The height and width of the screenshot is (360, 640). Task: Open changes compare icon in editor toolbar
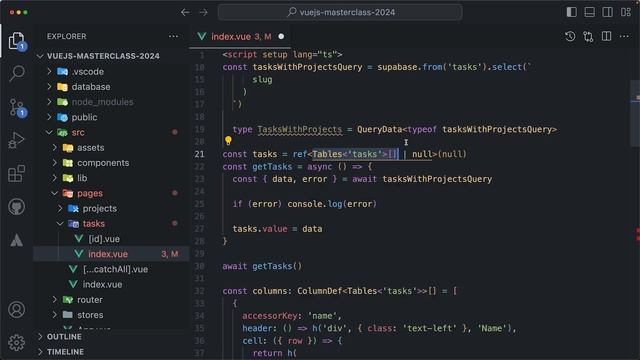click(x=588, y=37)
